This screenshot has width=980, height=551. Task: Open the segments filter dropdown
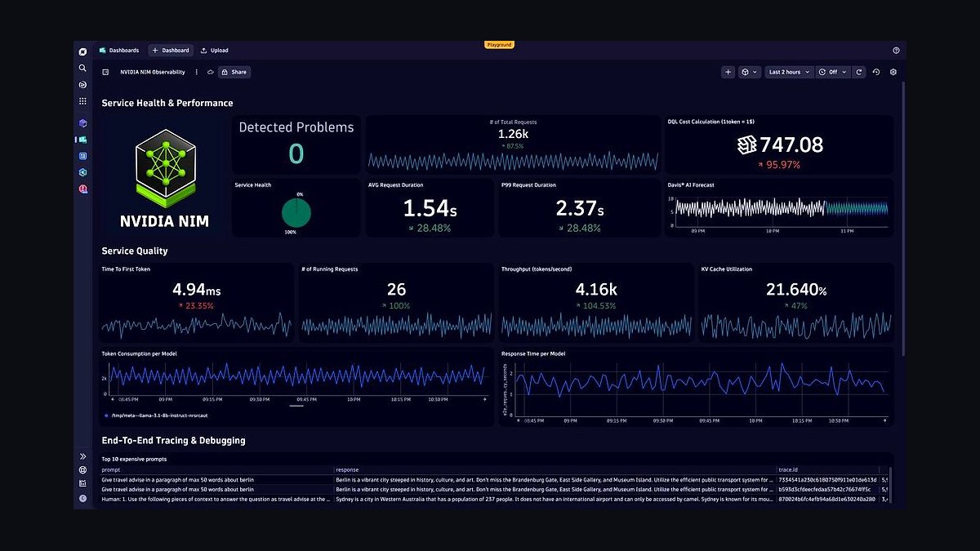click(x=749, y=72)
